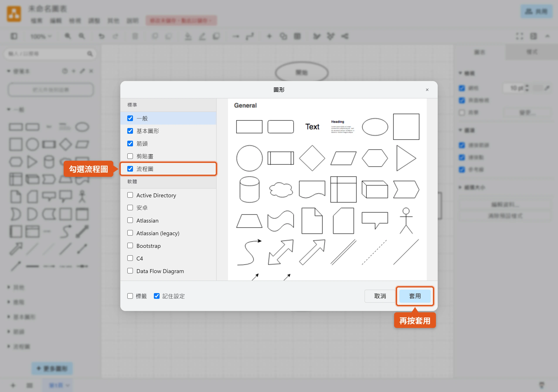Enable the C4 shape library
The image size is (558, 392).
tap(130, 258)
